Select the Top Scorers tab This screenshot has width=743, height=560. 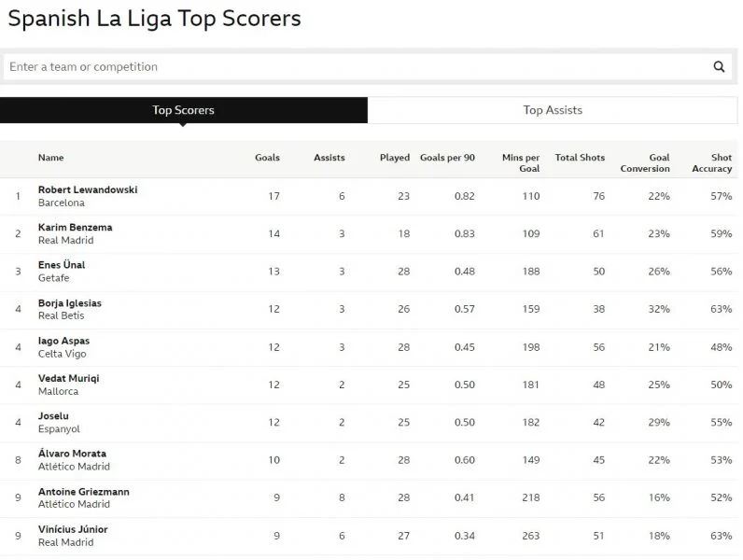click(183, 110)
